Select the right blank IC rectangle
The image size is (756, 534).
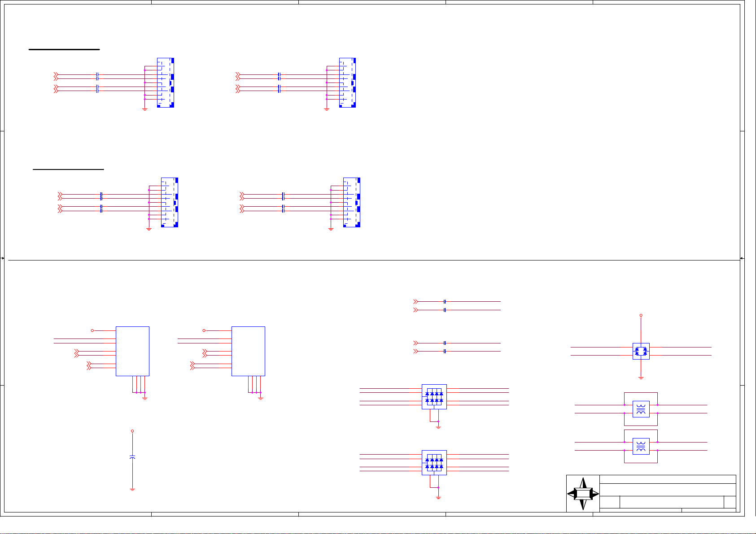(248, 351)
